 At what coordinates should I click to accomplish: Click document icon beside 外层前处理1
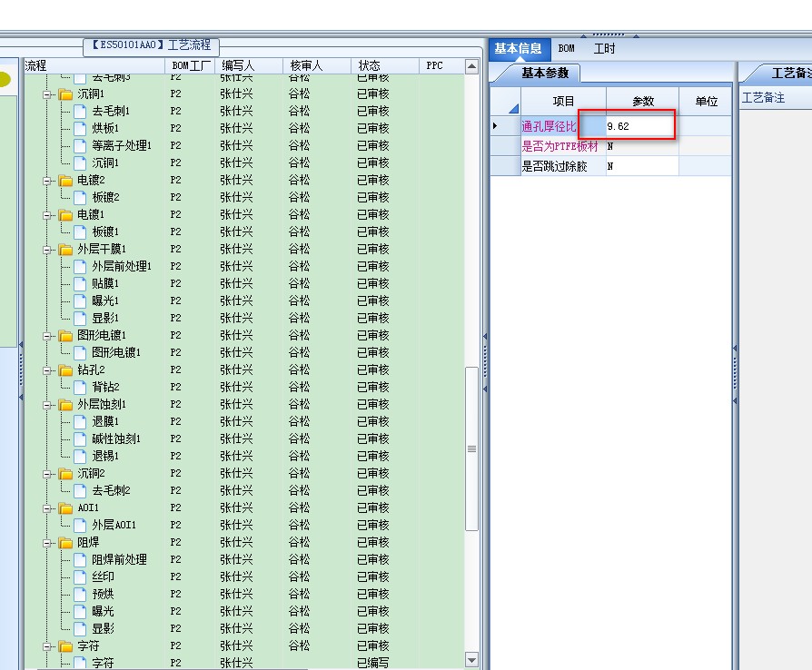(x=80, y=266)
